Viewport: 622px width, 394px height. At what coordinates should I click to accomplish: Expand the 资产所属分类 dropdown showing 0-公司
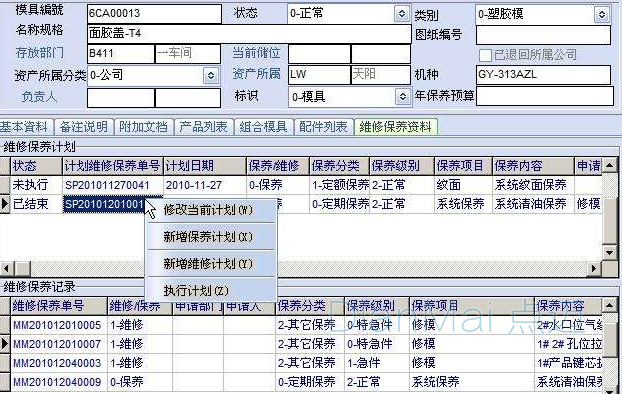[x=211, y=75]
